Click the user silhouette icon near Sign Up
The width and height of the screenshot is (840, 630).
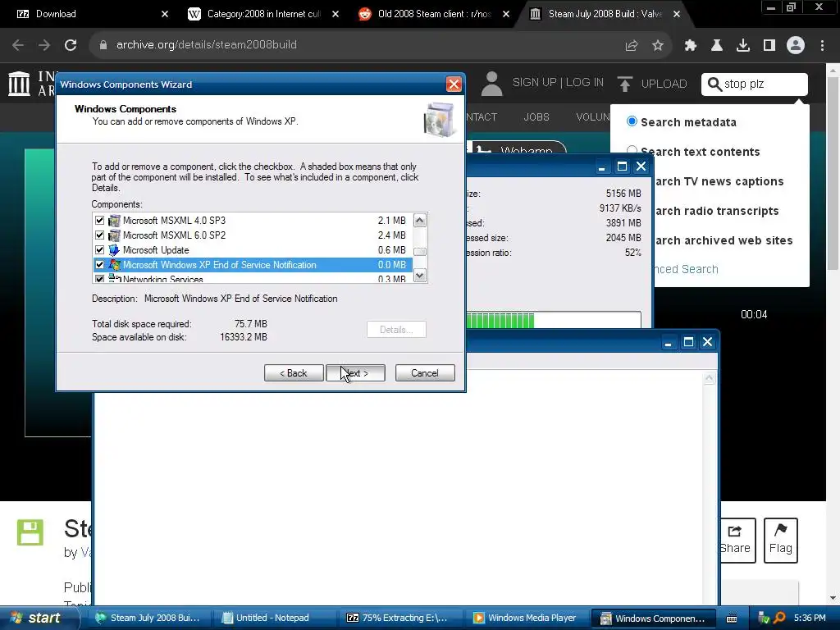tap(491, 84)
